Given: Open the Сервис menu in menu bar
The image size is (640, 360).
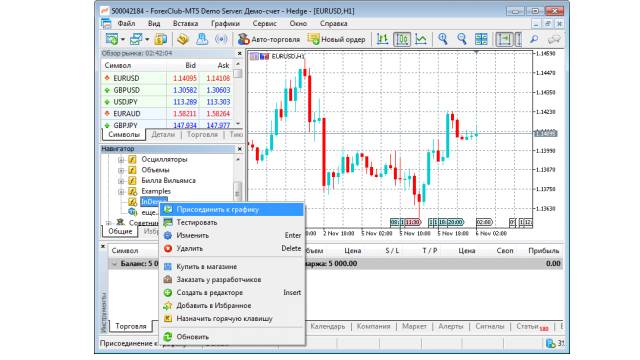Looking at the screenshot, I should click(x=264, y=24).
